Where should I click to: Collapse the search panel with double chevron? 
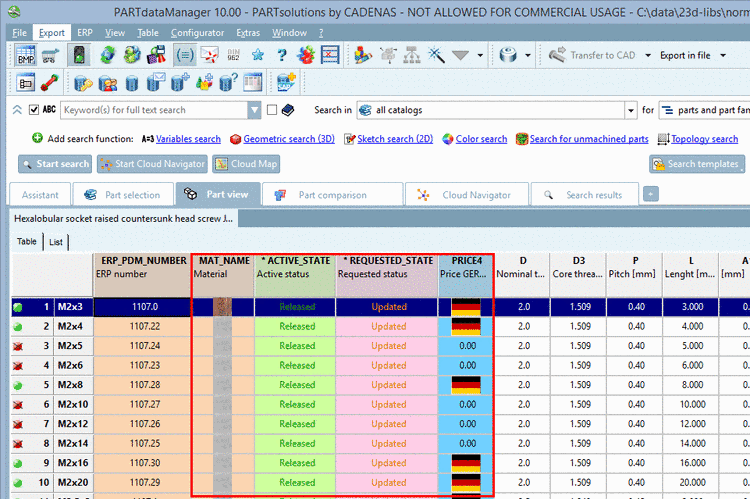pyautogui.click(x=16, y=110)
